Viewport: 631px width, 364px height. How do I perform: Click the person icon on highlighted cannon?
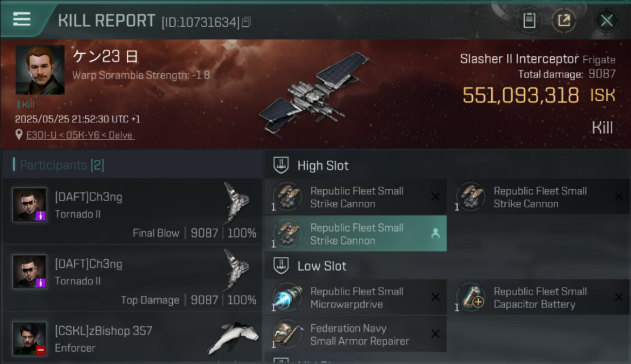(435, 234)
